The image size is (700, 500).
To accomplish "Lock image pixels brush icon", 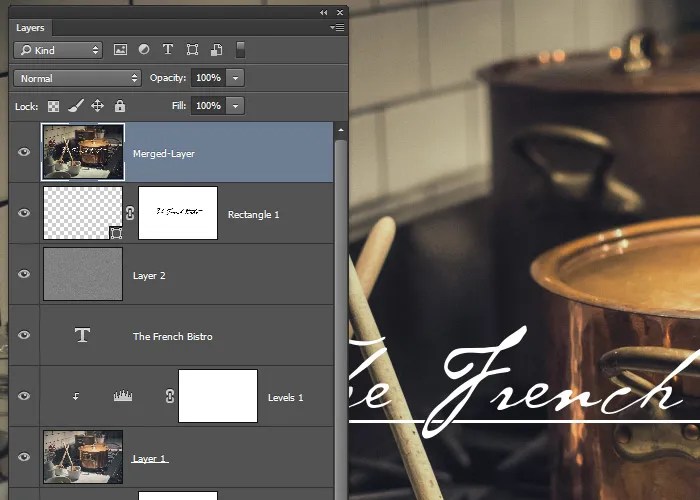I will pyautogui.click(x=75, y=106).
